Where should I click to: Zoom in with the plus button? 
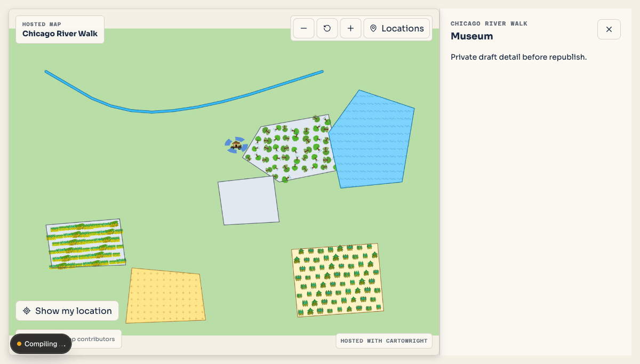point(350,28)
